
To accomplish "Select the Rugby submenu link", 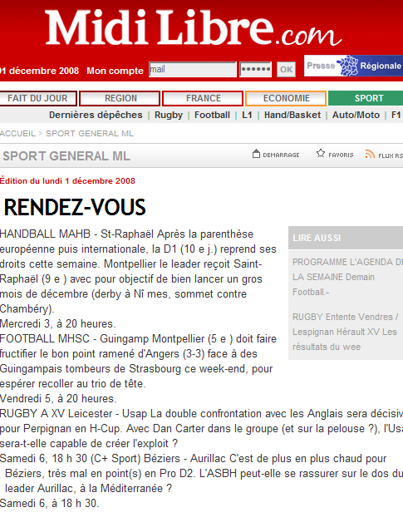I will point(169,115).
